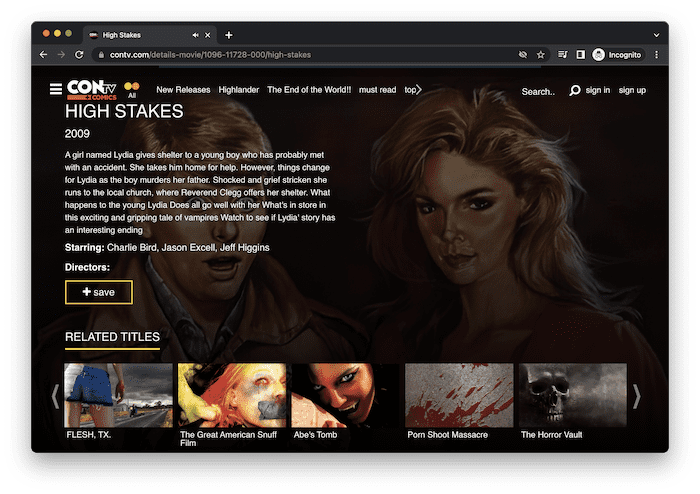Click the movie synopsis paragraph

pyautogui.click(x=200, y=192)
